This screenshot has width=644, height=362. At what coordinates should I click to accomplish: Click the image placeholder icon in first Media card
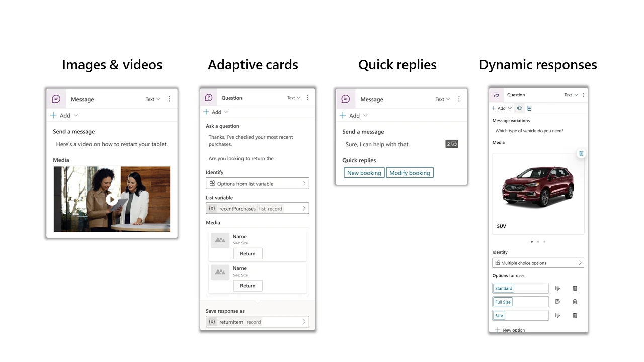220,240
